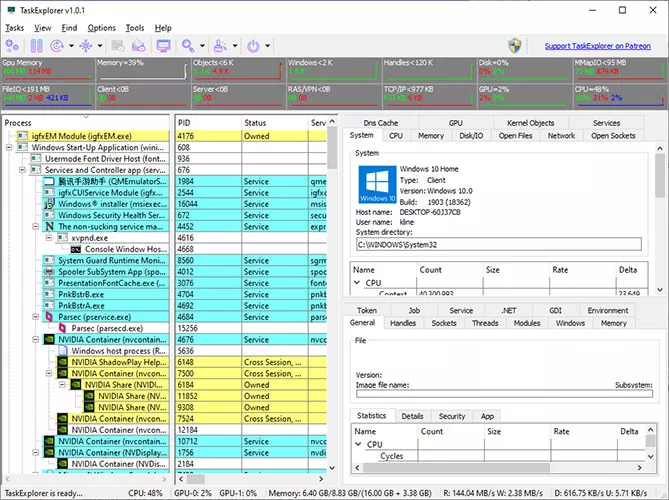
Task: Open the Tools menu
Action: 135,28
